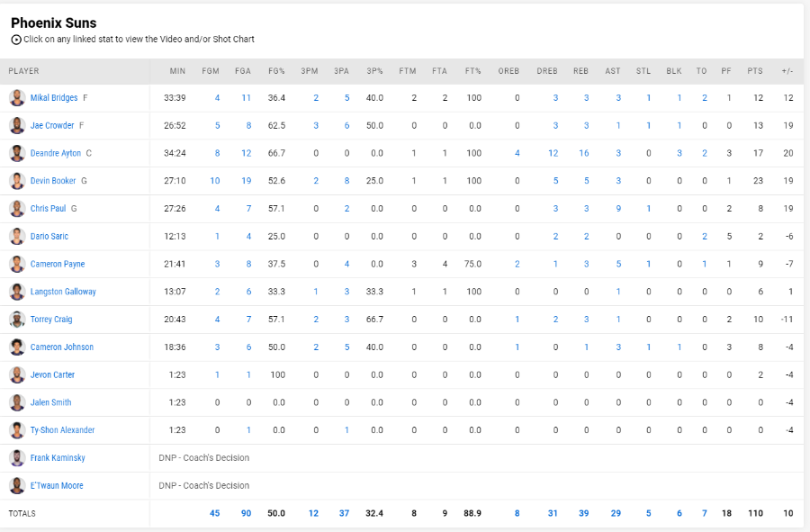Viewport: 810px width, 532px height.
Task: View Devin Booker's 8 three-point attempts
Action: pyautogui.click(x=346, y=181)
